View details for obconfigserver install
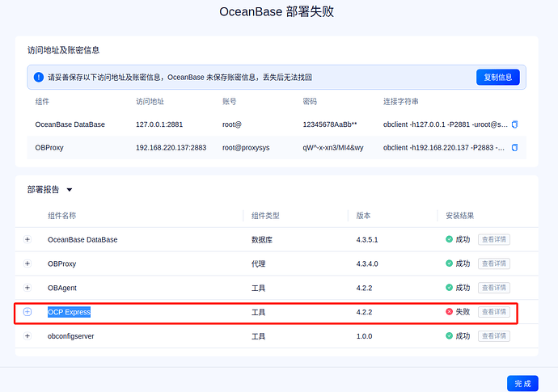Image resolution: width=558 pixels, height=392 pixels. (494, 335)
